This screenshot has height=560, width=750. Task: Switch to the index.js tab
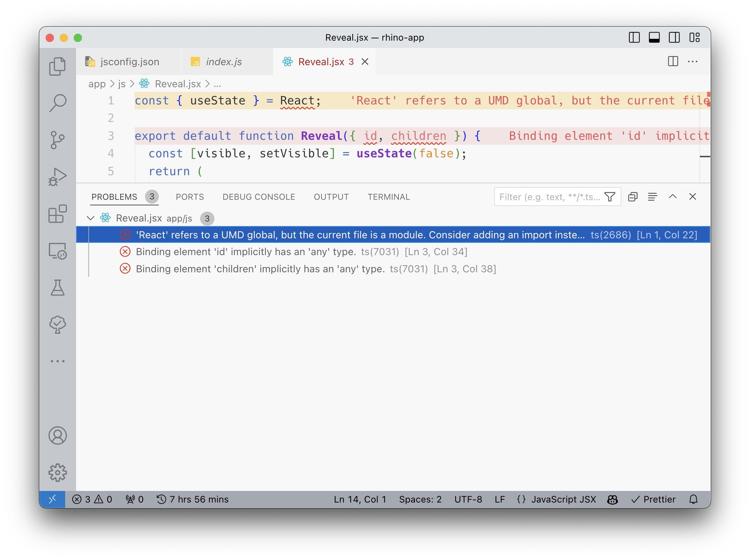pyautogui.click(x=227, y=62)
